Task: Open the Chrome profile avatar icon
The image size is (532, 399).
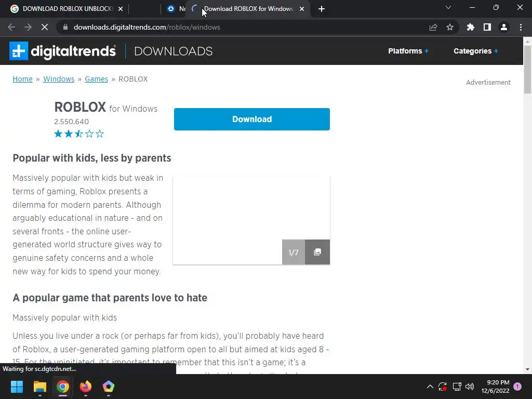Action: coord(504,27)
